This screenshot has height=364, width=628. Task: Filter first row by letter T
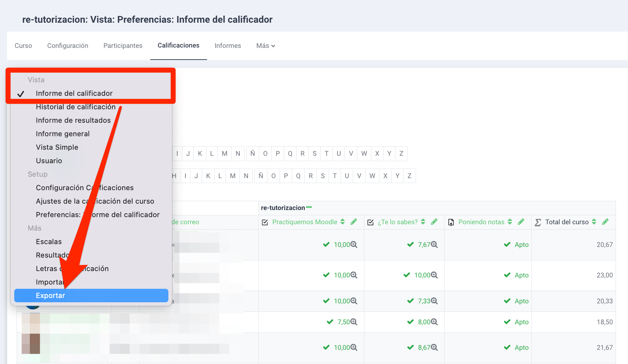[x=326, y=154]
